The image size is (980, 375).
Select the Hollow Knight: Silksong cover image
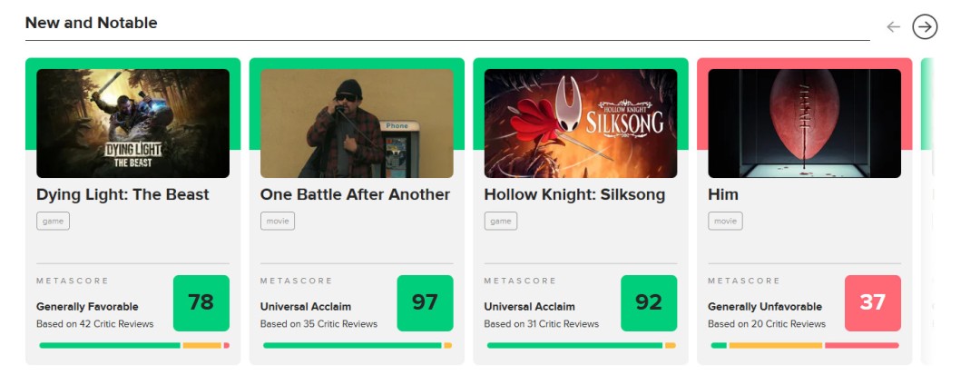(580, 123)
